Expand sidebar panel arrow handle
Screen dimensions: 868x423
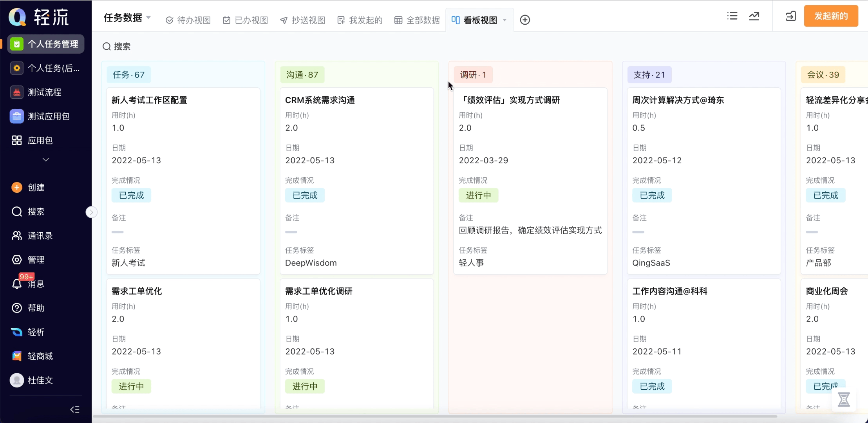(x=91, y=212)
